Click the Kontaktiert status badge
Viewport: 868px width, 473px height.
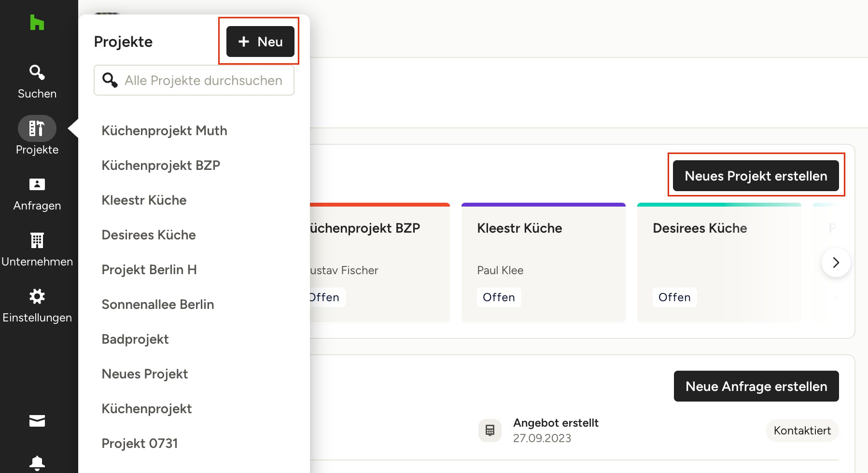(802, 431)
